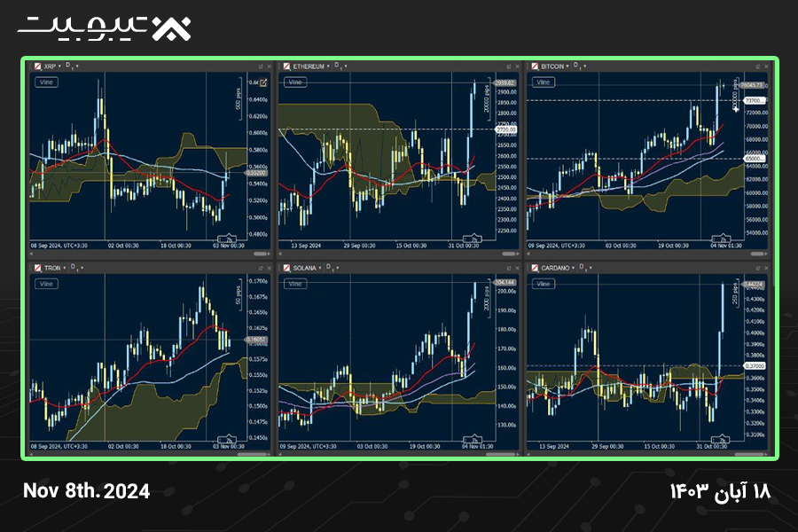Detach the TRON chart panel
Viewport: 798px width, 532px height.
pyautogui.click(x=261, y=268)
